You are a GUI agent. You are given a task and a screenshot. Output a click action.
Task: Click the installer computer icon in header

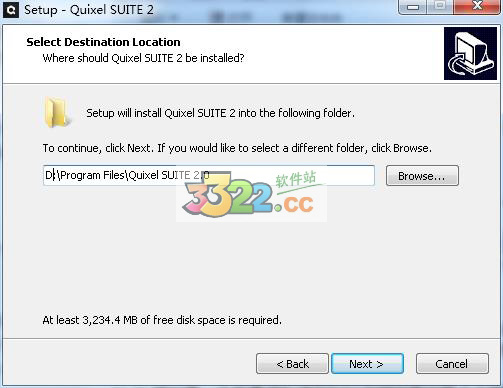click(x=470, y=54)
